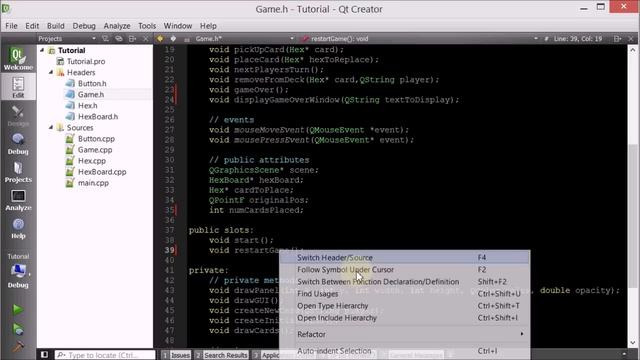Open HexBoard.cpp in the project tree
The width and height of the screenshot is (640, 360).
pyautogui.click(x=102, y=172)
